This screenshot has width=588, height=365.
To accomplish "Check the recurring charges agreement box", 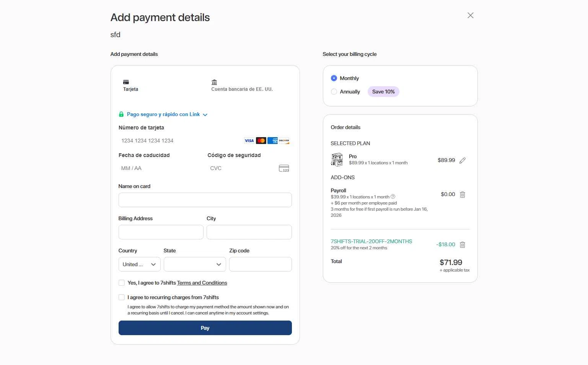I will (x=122, y=297).
